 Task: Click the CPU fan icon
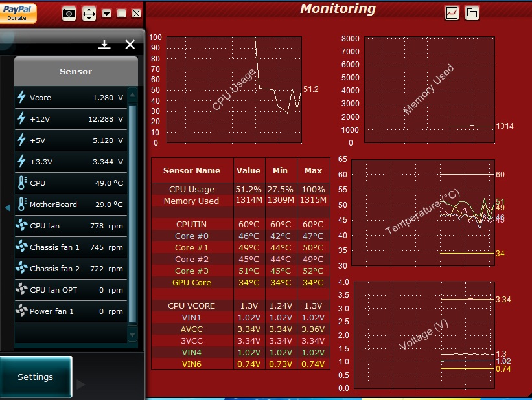pos(22,226)
